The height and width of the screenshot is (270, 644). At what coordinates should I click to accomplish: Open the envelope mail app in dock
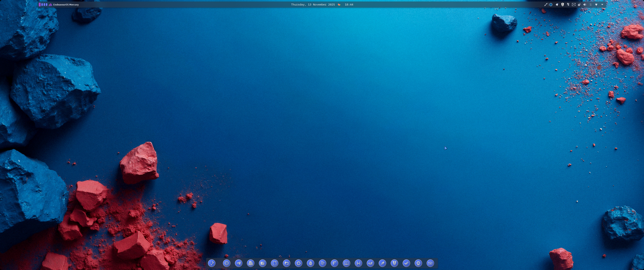click(251, 263)
